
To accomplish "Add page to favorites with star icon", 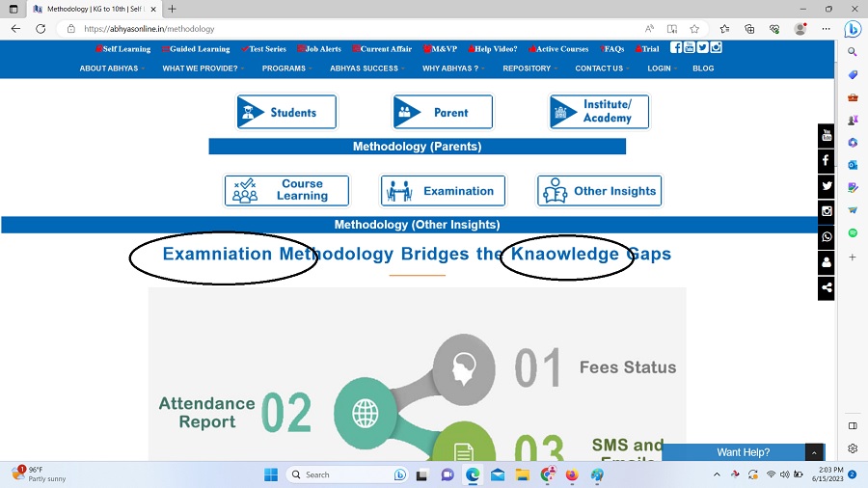I will pos(695,29).
